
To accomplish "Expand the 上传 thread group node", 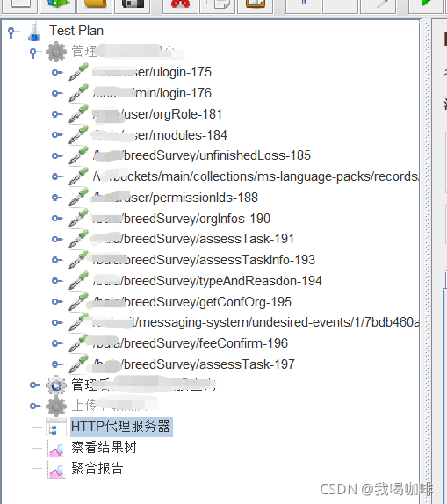I will 35,406.
